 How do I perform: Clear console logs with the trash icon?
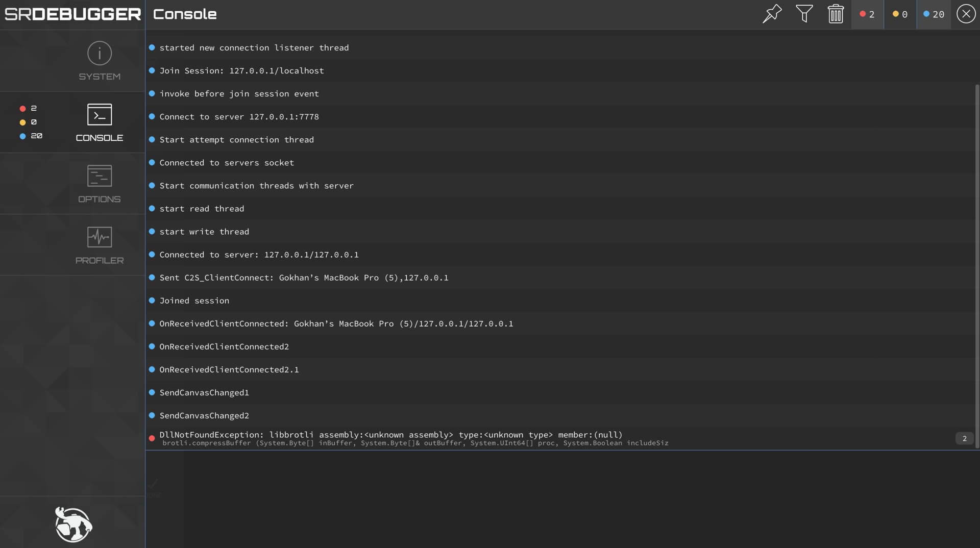click(x=836, y=14)
